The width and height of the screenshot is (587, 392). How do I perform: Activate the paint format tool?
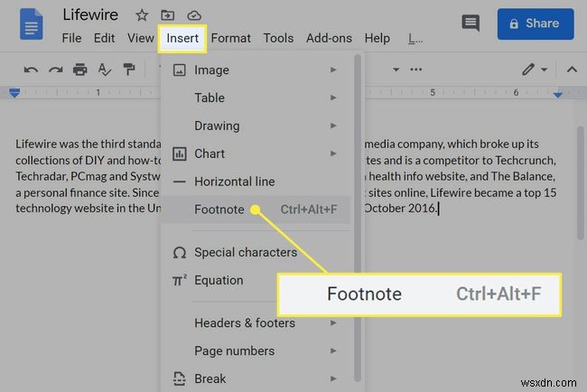click(x=129, y=70)
